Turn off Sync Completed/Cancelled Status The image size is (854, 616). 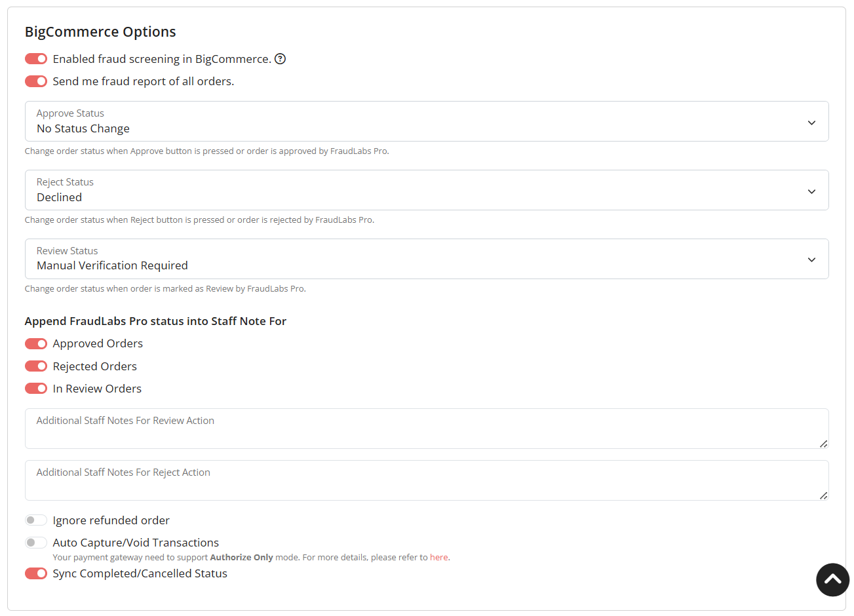pos(36,573)
